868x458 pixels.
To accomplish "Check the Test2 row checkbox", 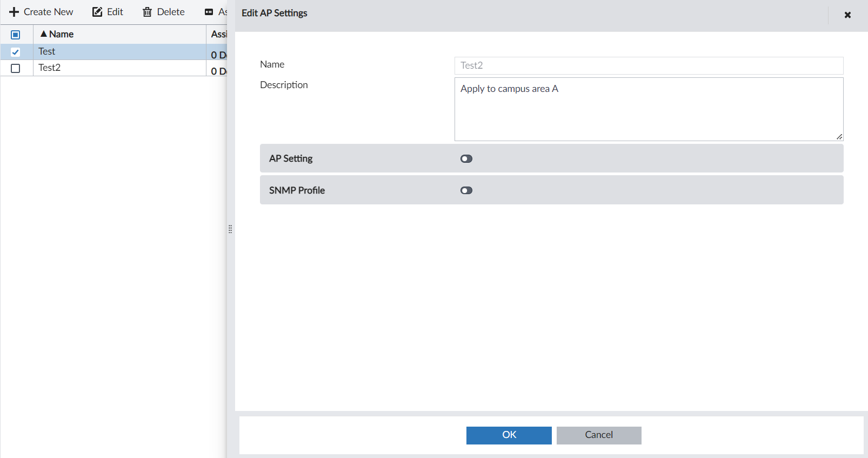I will pyautogui.click(x=16, y=68).
